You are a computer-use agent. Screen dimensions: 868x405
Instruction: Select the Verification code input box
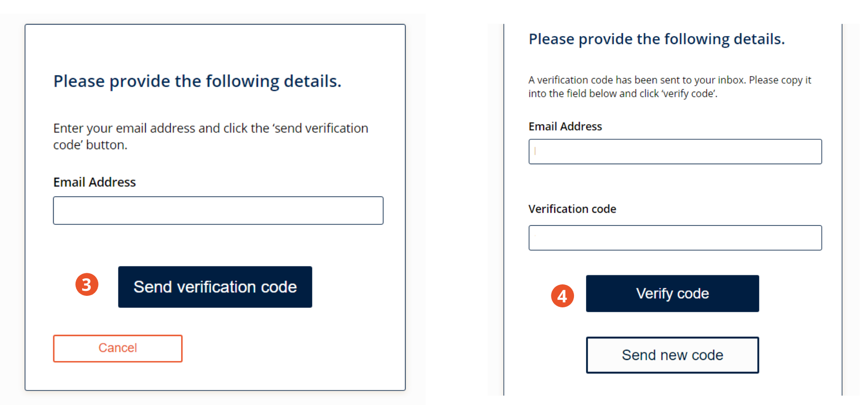(x=675, y=238)
